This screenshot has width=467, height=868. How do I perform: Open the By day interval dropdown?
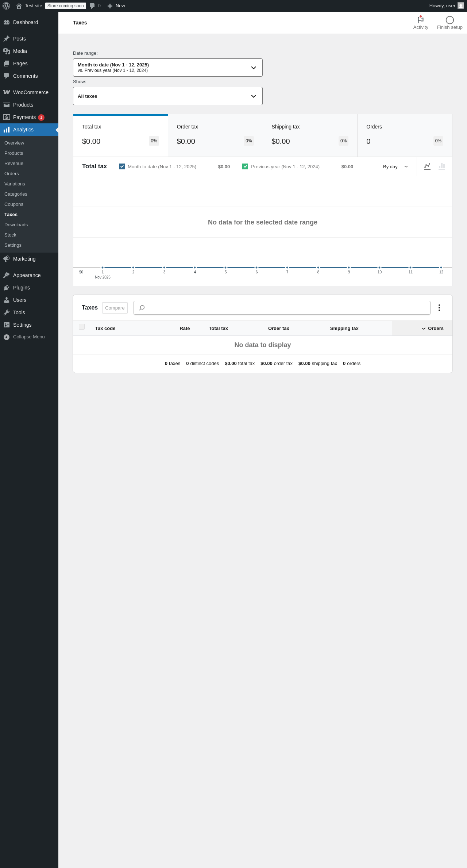(x=395, y=167)
